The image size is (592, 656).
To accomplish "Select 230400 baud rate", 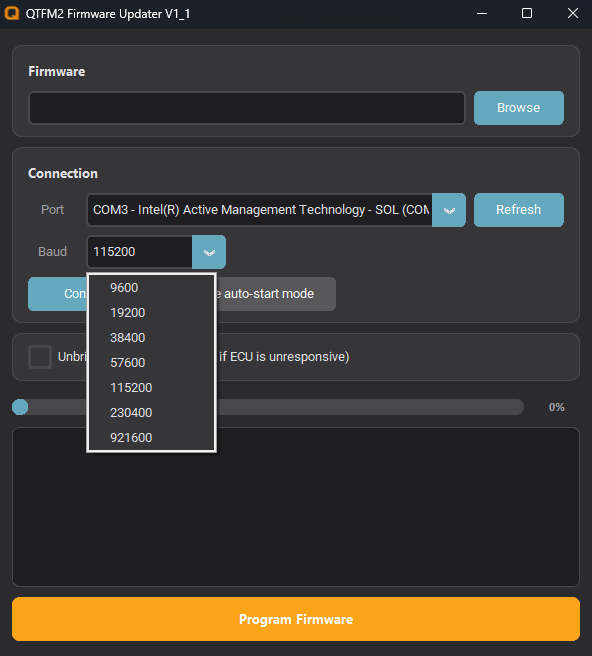I will click(151, 413).
